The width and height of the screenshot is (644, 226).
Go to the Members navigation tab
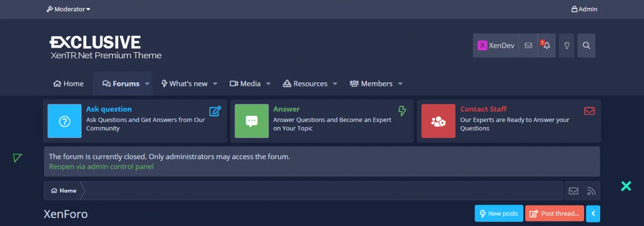(x=371, y=84)
